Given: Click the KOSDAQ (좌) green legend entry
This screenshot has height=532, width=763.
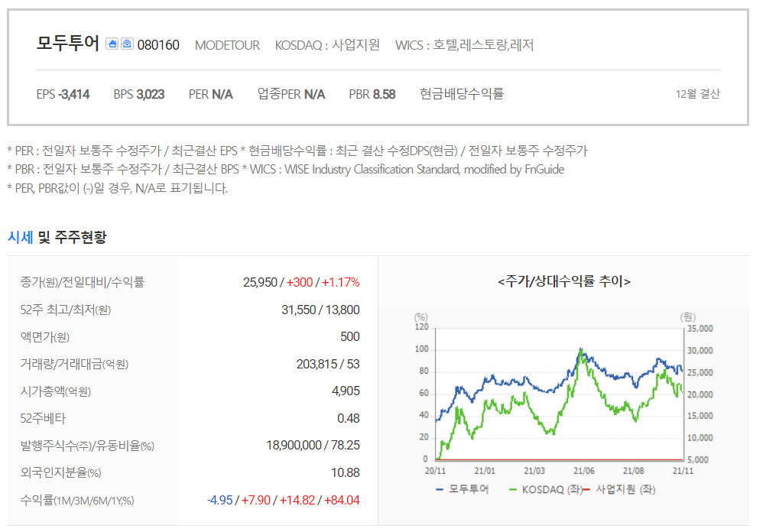Looking at the screenshot, I should point(545,489).
